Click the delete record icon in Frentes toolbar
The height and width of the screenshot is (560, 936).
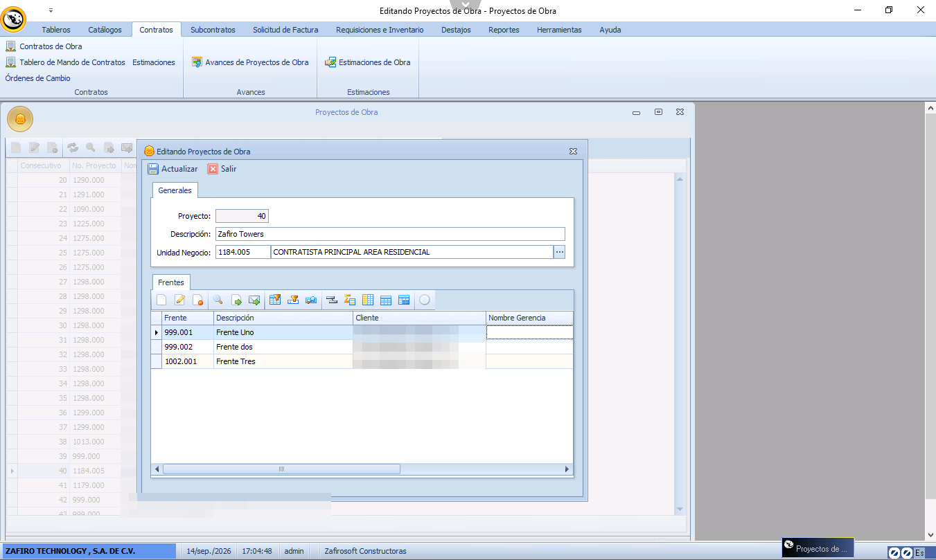point(197,300)
